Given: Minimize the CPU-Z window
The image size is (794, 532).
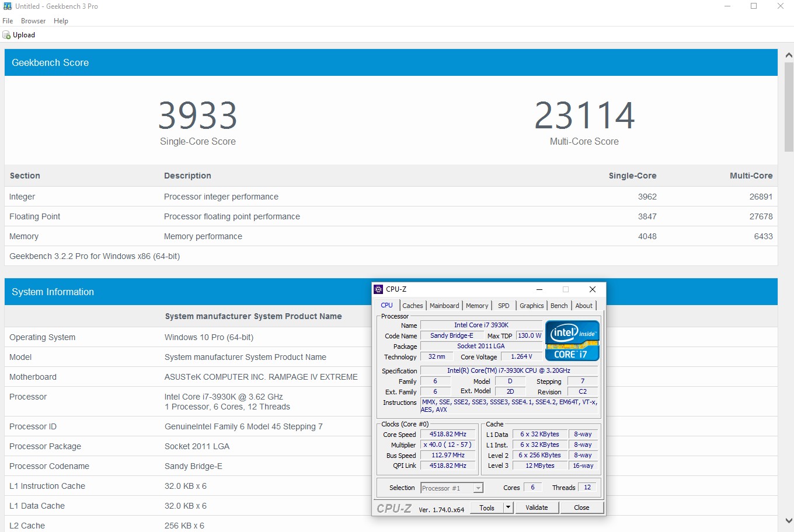Looking at the screenshot, I should (x=539, y=289).
